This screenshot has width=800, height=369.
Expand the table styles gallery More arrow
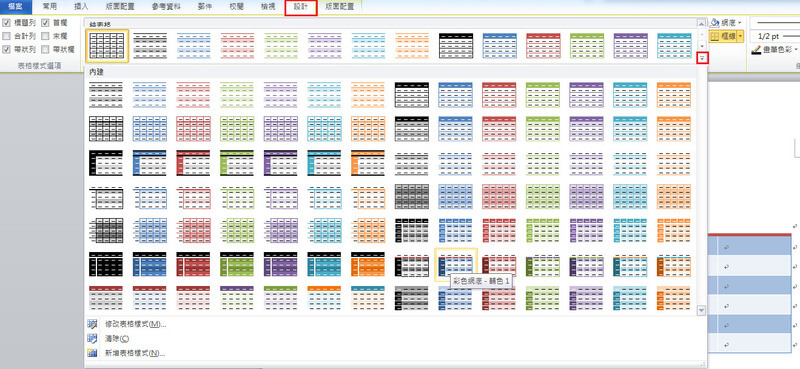(x=704, y=58)
